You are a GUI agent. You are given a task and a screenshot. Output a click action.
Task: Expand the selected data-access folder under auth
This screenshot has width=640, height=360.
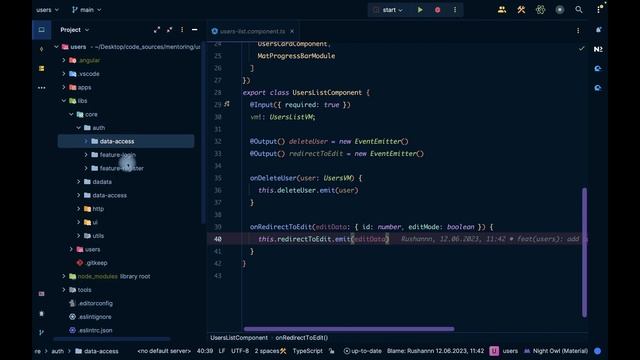(x=86, y=141)
